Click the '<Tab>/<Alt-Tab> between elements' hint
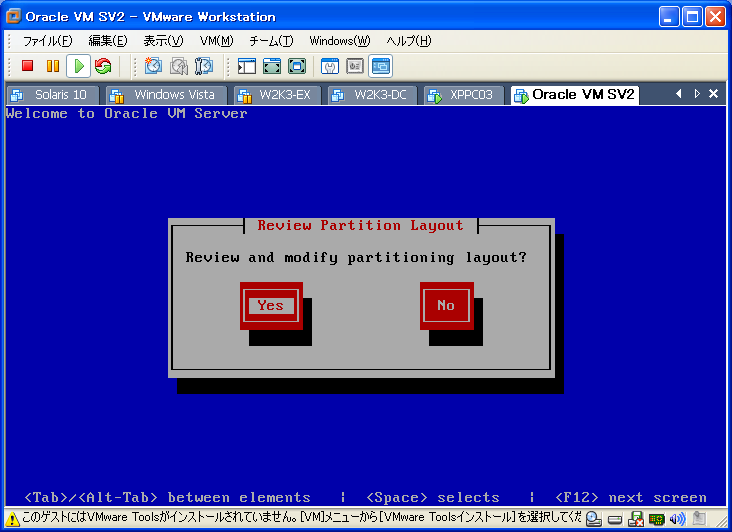 (x=168, y=497)
